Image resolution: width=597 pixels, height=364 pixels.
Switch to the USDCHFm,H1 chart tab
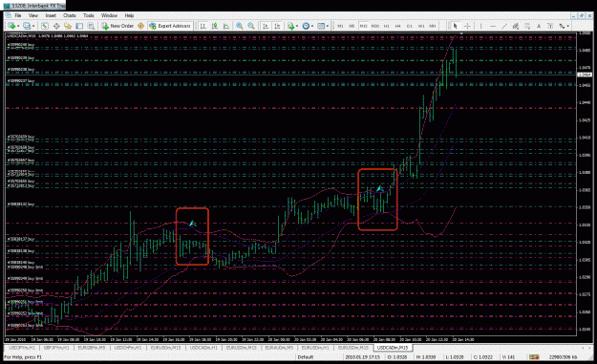[x=128, y=348]
